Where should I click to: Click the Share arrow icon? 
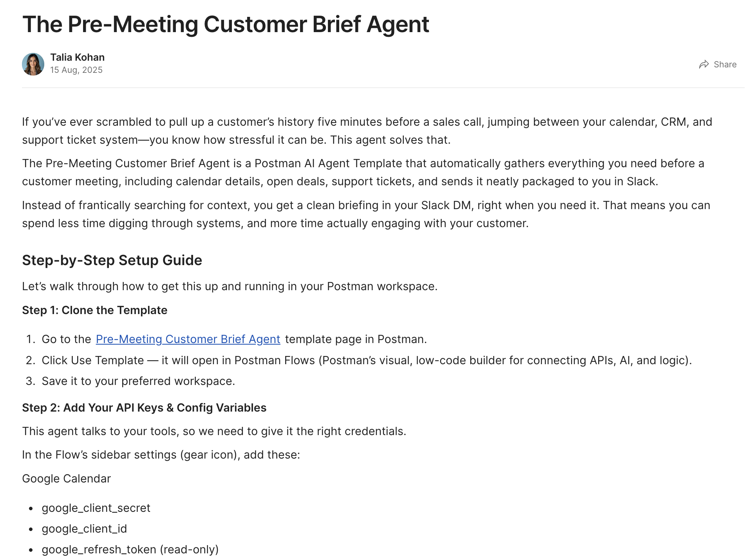tap(704, 65)
